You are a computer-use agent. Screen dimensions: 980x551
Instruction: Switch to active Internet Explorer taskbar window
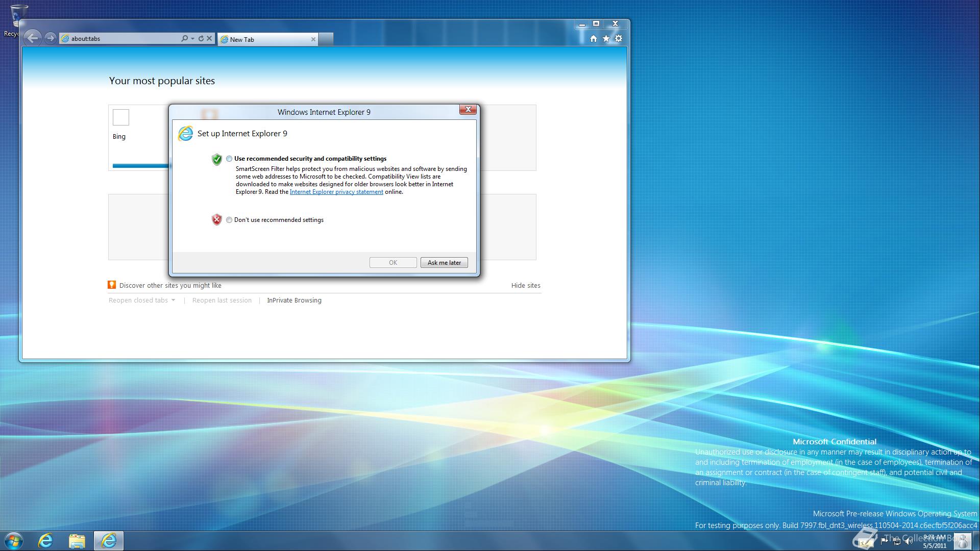(x=109, y=541)
